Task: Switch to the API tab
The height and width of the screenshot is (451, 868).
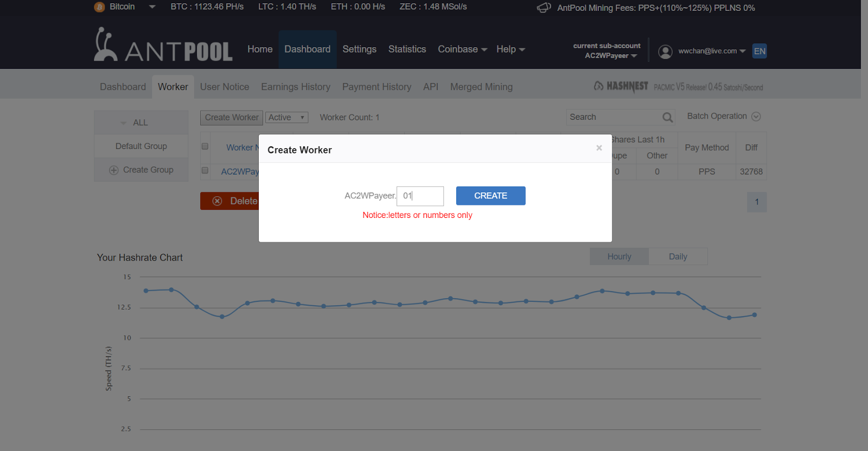Action: click(x=431, y=87)
